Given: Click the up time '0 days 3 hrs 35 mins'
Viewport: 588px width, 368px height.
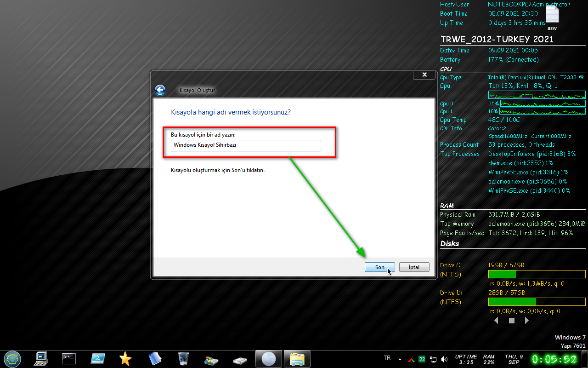Looking at the screenshot, I should pyautogui.click(x=517, y=23).
